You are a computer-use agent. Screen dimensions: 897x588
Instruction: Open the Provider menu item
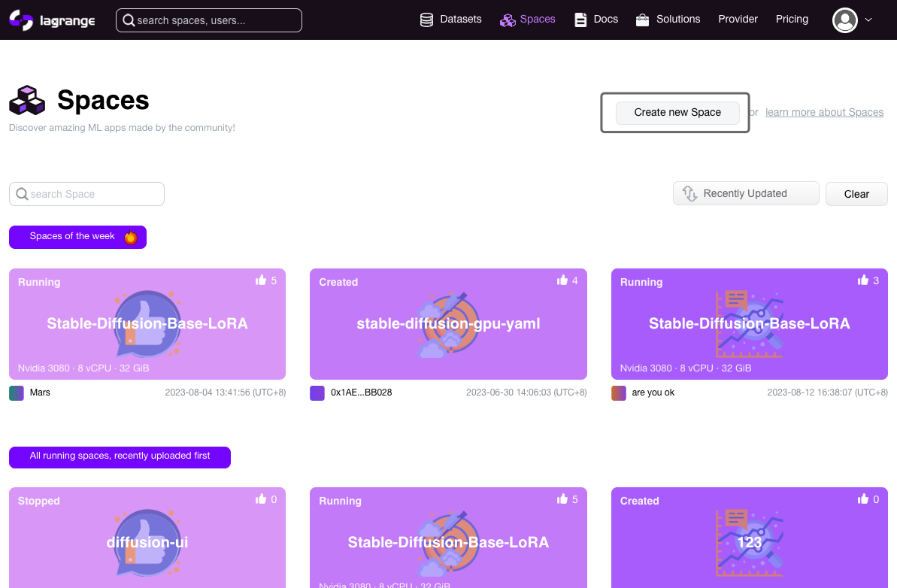coord(738,19)
